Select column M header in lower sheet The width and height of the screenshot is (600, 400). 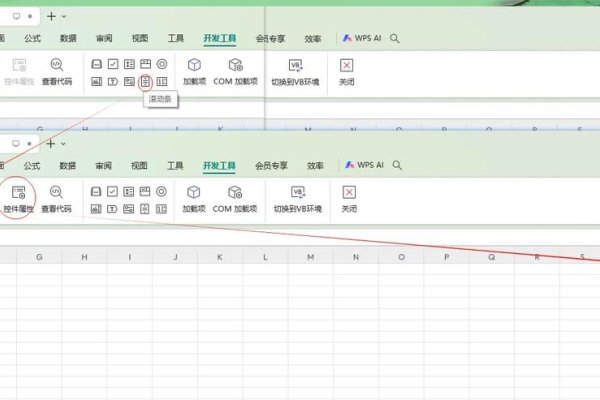coord(310,257)
